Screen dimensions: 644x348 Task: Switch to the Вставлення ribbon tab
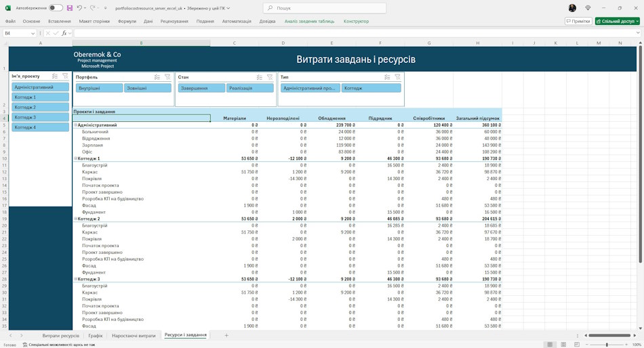coord(60,22)
